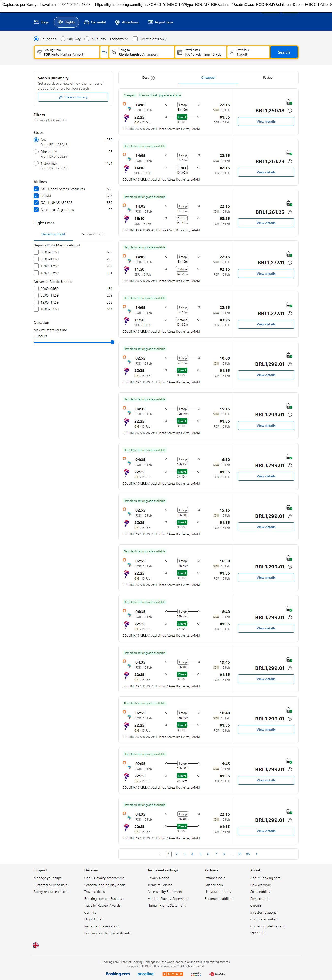
Task: Open the Car rental section
Action: tap(95, 22)
